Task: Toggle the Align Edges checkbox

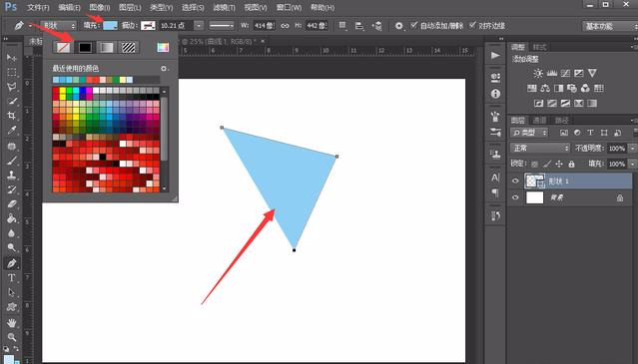Action: 472,25
